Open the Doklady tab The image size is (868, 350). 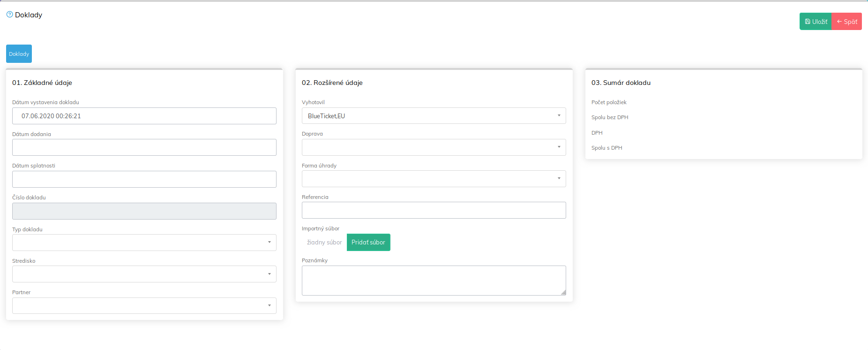(x=19, y=54)
